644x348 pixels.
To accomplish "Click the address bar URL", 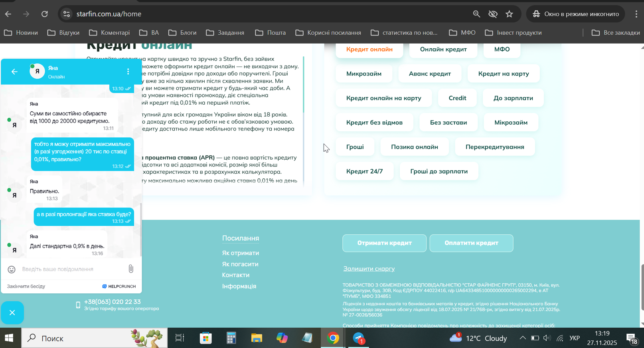I will 109,14.
